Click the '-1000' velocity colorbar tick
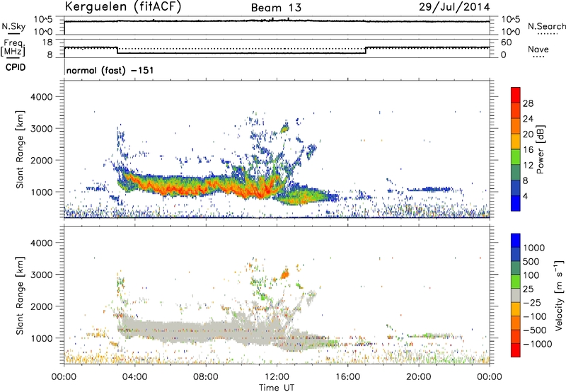The image size is (566, 392). (x=538, y=344)
